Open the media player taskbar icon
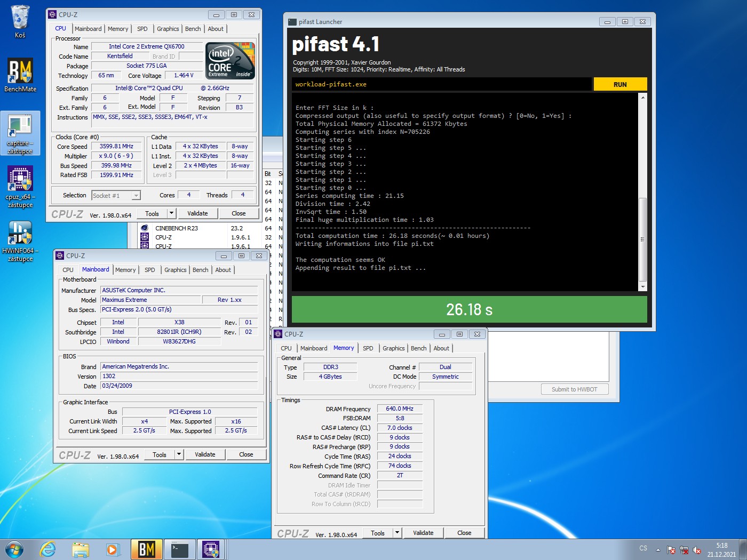The width and height of the screenshot is (747, 560). pyautogui.click(x=112, y=549)
